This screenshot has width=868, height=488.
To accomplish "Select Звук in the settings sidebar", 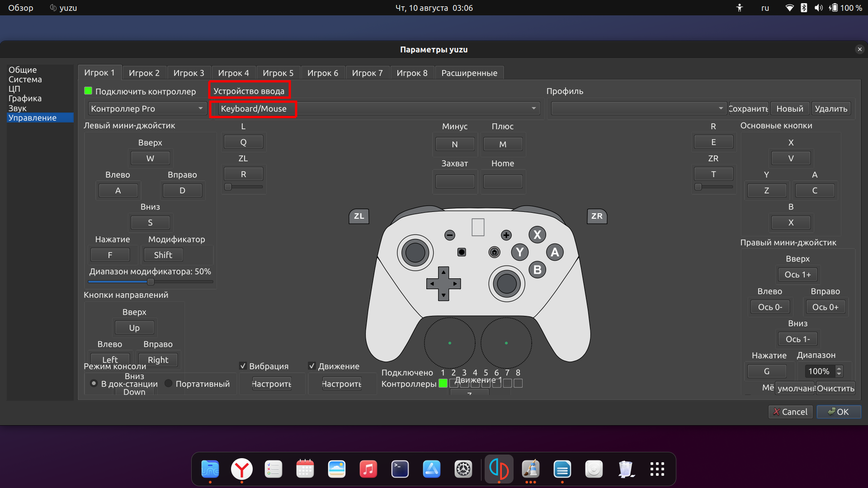I will click(17, 108).
